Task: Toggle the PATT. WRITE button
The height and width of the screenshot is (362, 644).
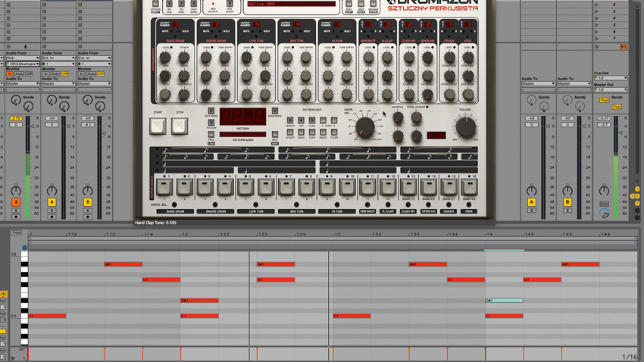Action: [x=211, y=111]
